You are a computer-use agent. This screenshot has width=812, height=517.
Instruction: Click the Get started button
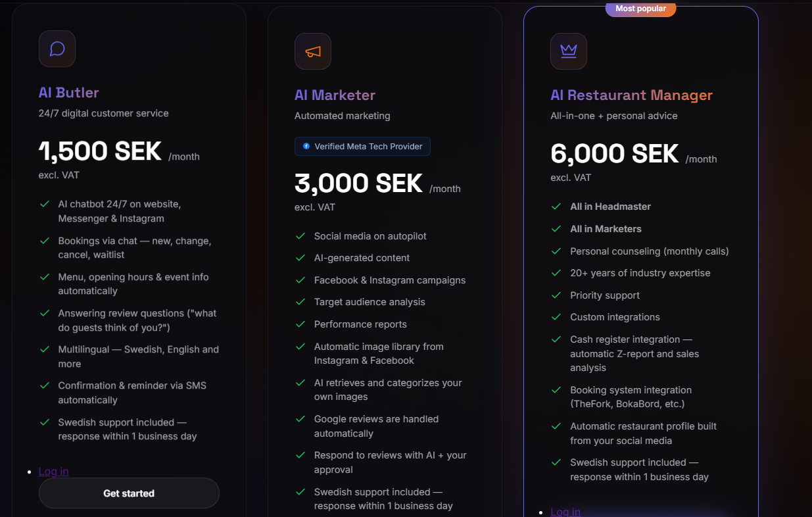click(x=129, y=493)
